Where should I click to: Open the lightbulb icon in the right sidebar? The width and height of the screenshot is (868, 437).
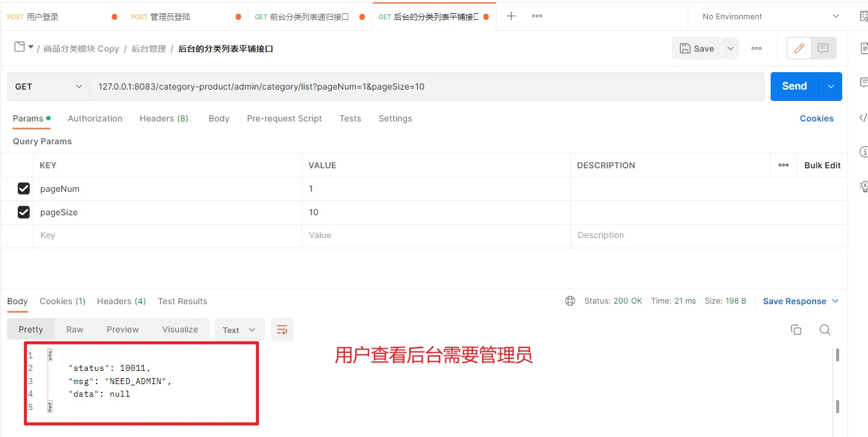pyautogui.click(x=864, y=186)
